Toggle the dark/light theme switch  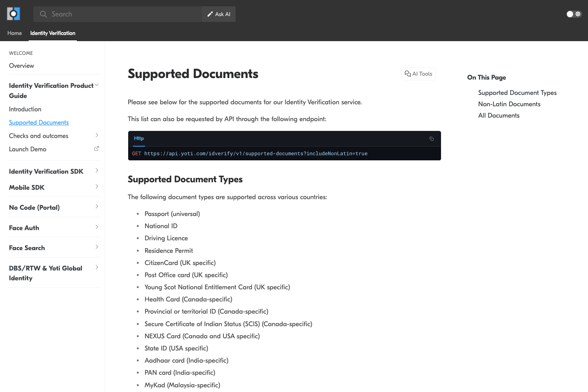pyautogui.click(x=574, y=14)
